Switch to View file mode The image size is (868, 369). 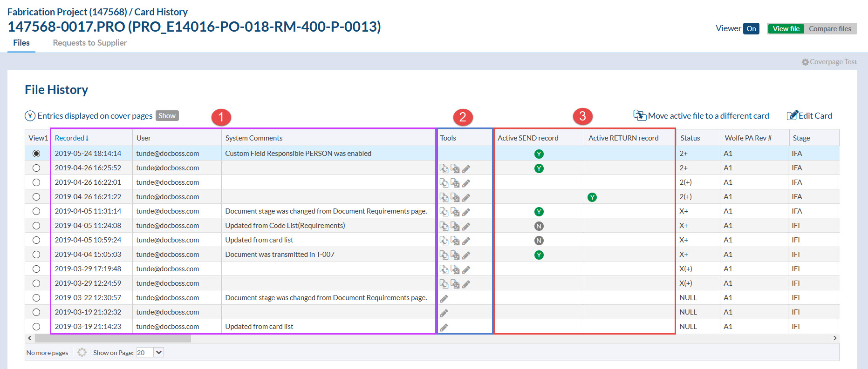(786, 28)
